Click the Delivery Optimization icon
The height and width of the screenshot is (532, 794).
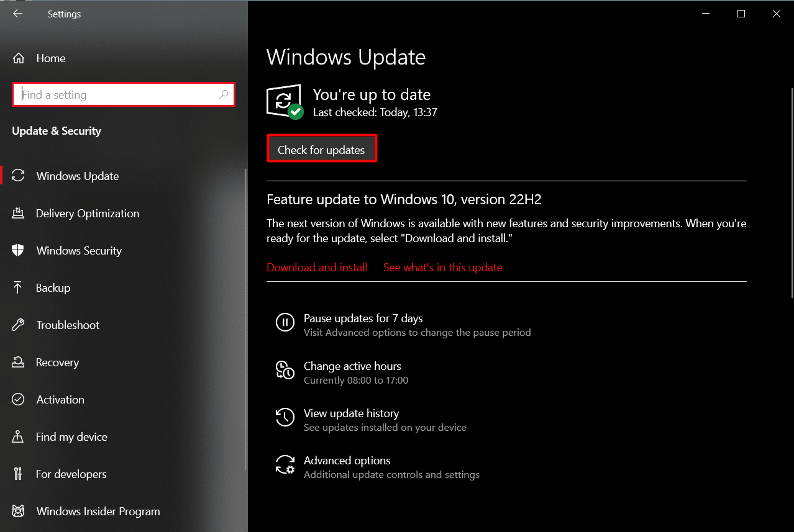tap(18, 214)
